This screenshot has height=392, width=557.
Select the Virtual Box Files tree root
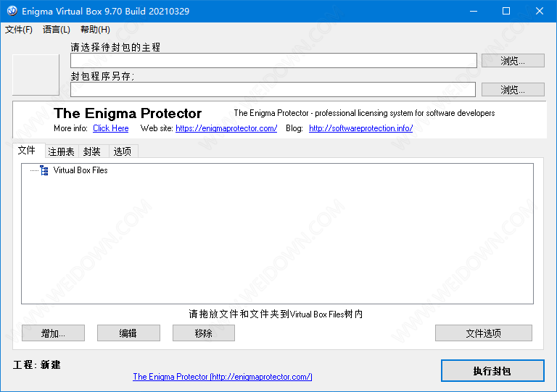tap(81, 170)
